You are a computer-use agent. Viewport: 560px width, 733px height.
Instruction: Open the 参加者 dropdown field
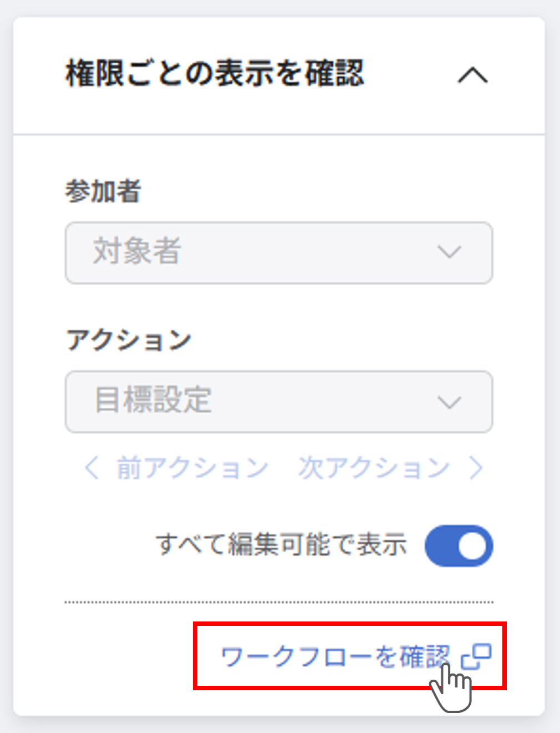point(278,253)
